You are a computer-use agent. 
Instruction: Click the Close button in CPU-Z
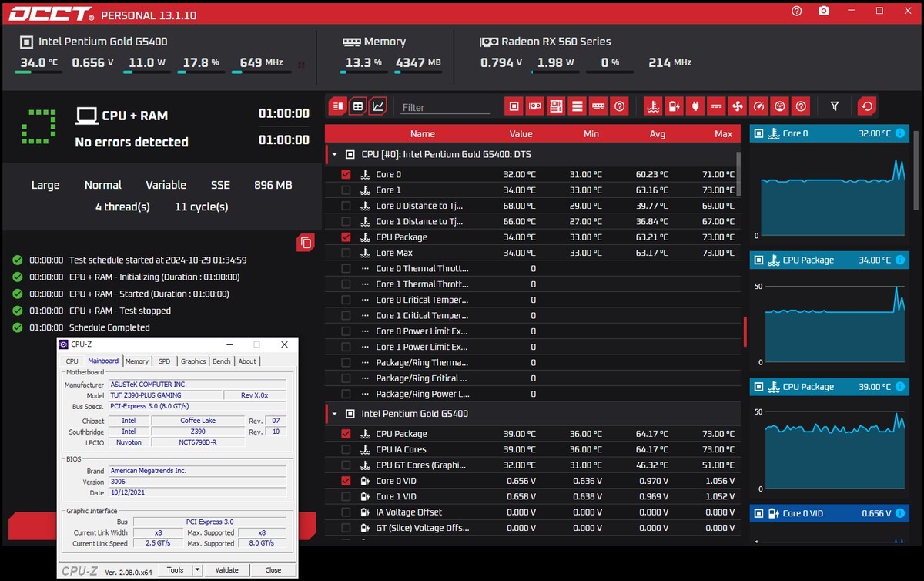[x=273, y=570]
